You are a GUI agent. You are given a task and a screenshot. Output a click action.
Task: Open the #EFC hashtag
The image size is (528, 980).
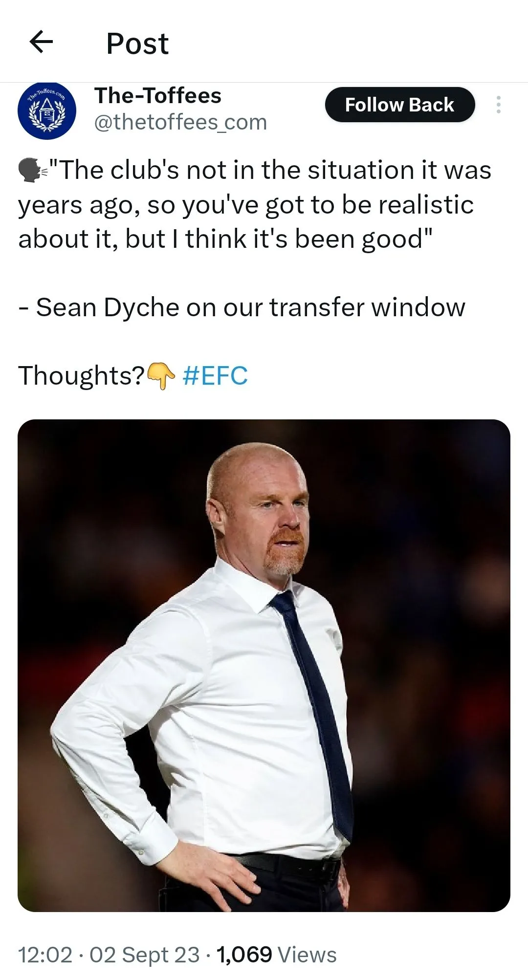click(x=215, y=376)
